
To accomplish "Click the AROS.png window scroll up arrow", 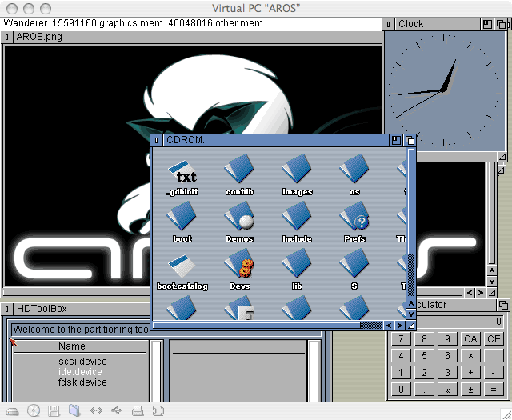I will click(492, 270).
